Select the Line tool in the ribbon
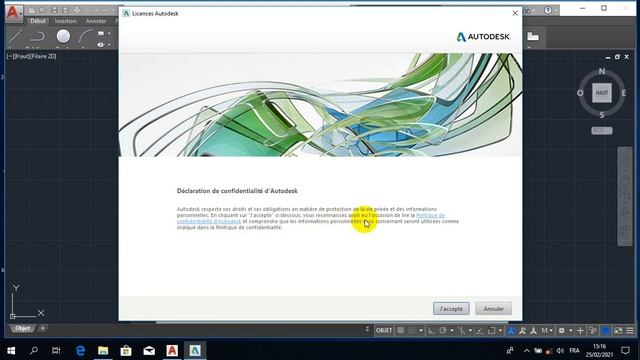The height and width of the screenshot is (360, 640). 15,37
